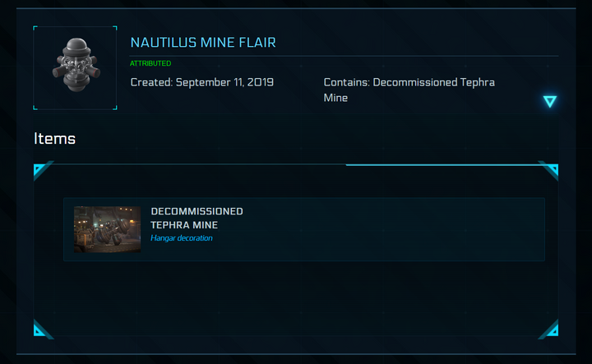Image resolution: width=592 pixels, height=364 pixels.
Task: Click the pledge thumbnail top-left bracket corner
Action: click(x=35, y=28)
